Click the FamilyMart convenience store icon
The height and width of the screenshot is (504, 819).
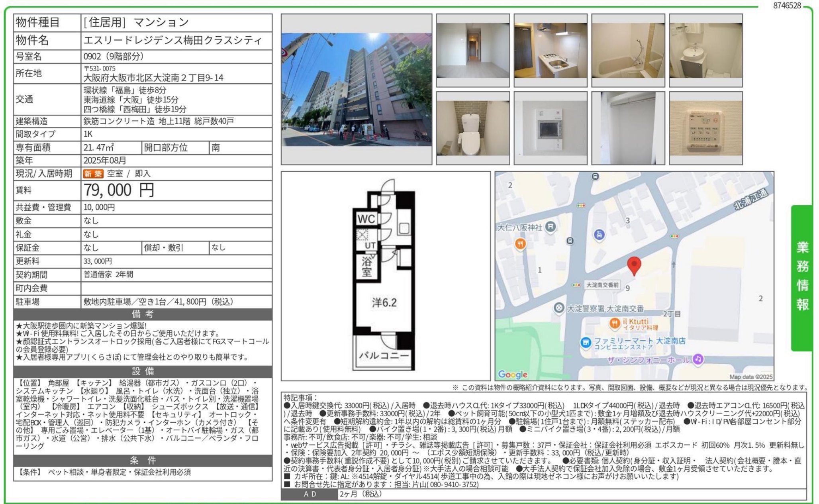[x=587, y=343]
